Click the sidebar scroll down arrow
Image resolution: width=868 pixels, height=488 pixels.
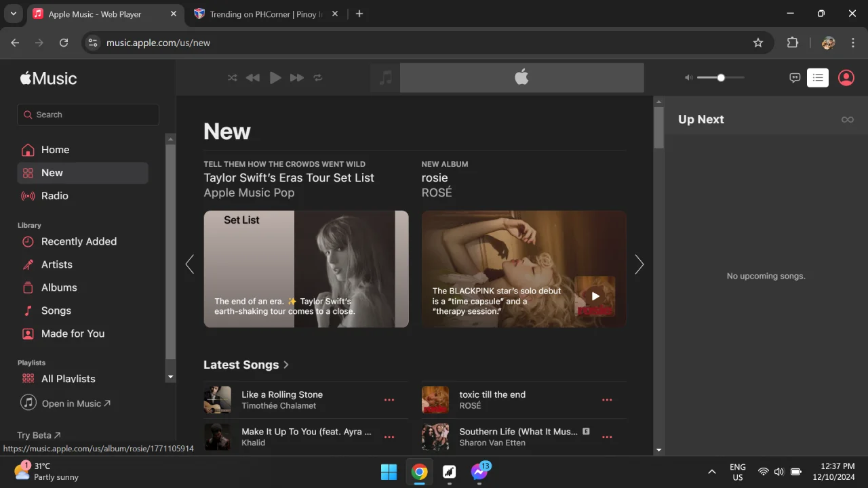(171, 377)
